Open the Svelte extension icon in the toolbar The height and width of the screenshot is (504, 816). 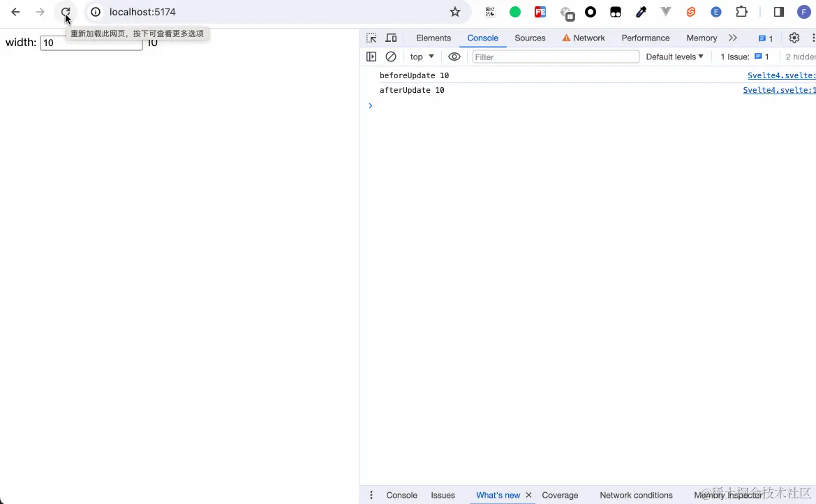coord(690,11)
